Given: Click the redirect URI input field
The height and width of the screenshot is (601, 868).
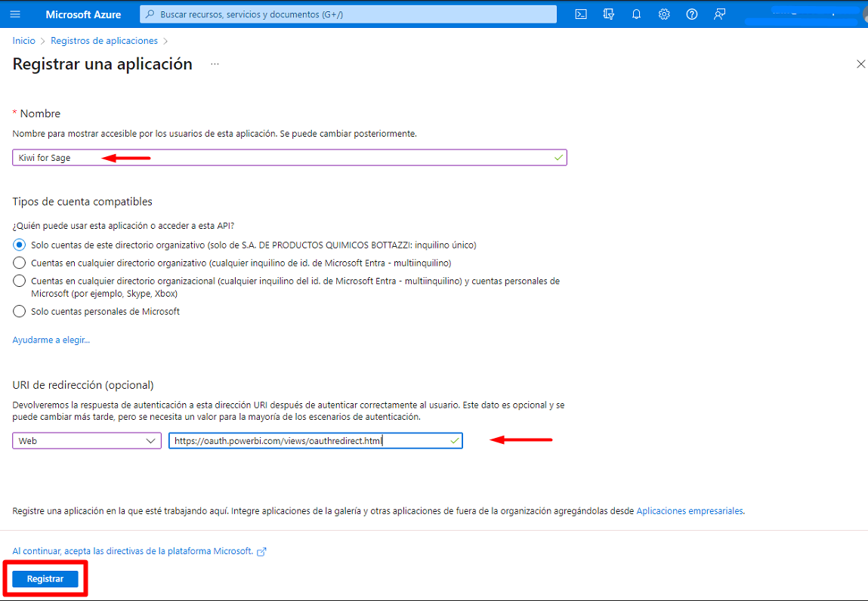Looking at the screenshot, I should click(x=316, y=440).
